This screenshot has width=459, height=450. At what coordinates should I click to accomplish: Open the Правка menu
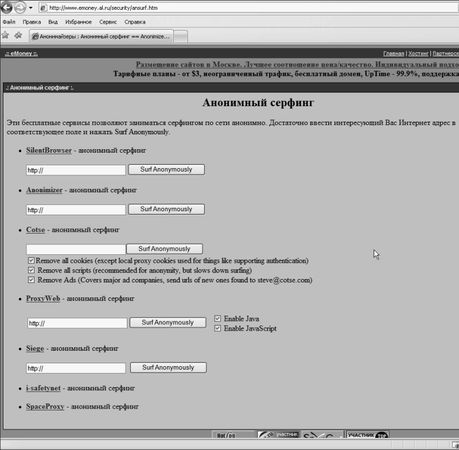[32, 22]
